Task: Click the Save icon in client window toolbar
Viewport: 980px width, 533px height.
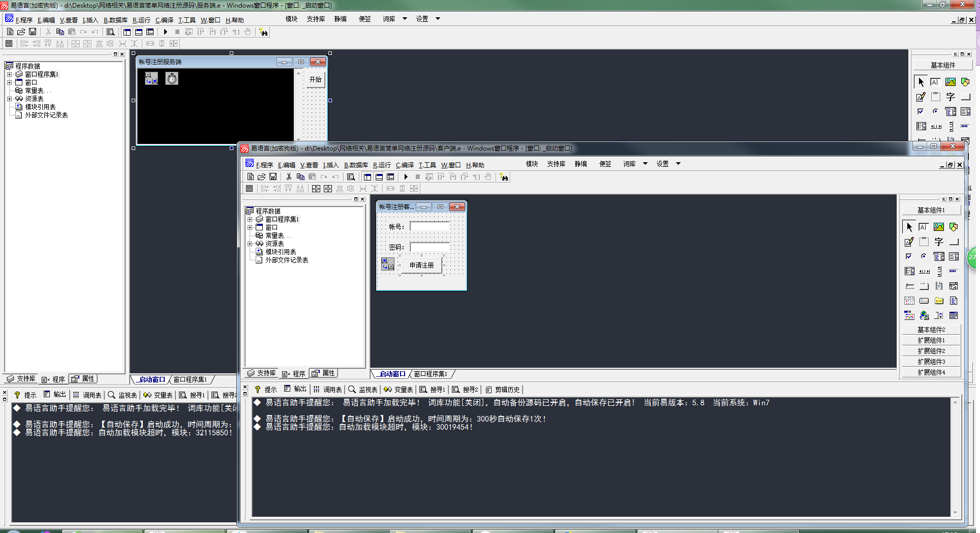Action: coord(273,177)
